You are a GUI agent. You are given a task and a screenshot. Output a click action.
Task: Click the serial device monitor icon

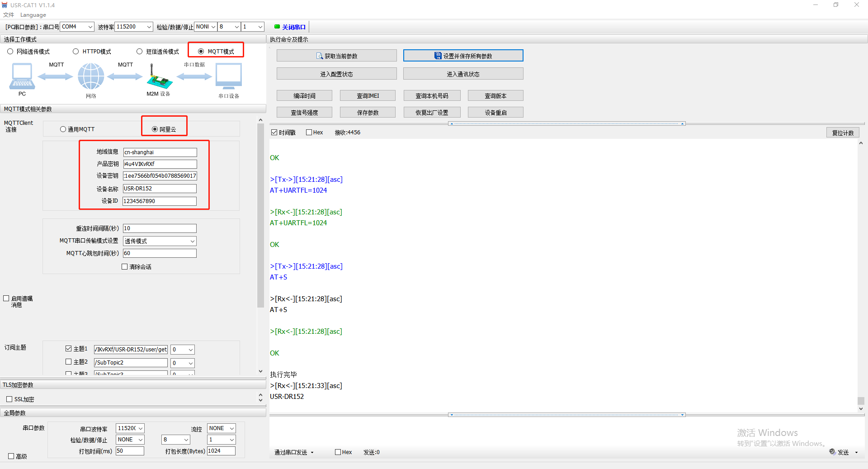click(x=229, y=76)
